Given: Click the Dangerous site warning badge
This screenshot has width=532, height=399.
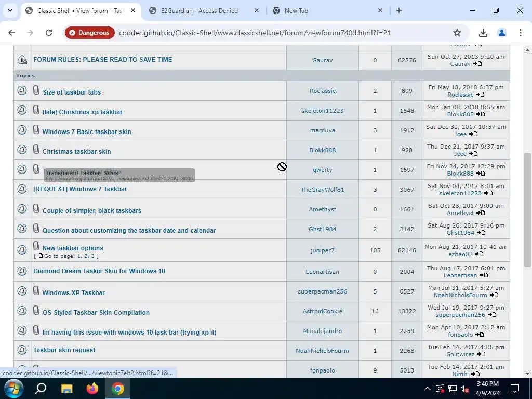Looking at the screenshot, I should 89,33.
